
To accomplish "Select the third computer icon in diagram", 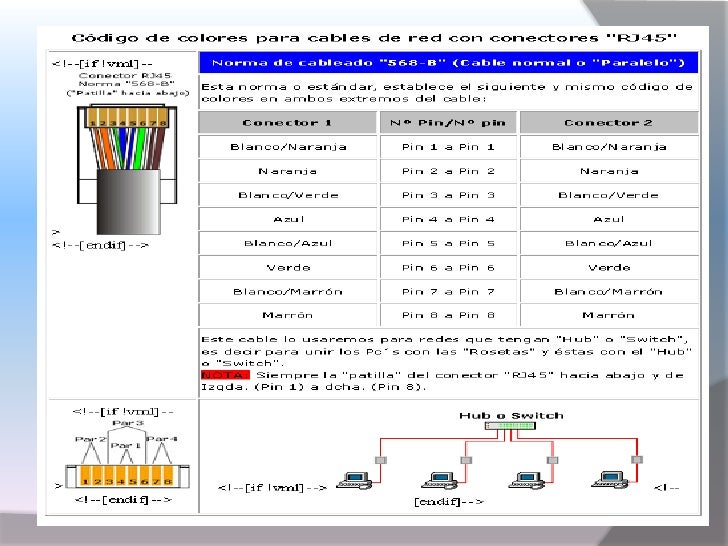I will pos(526,481).
